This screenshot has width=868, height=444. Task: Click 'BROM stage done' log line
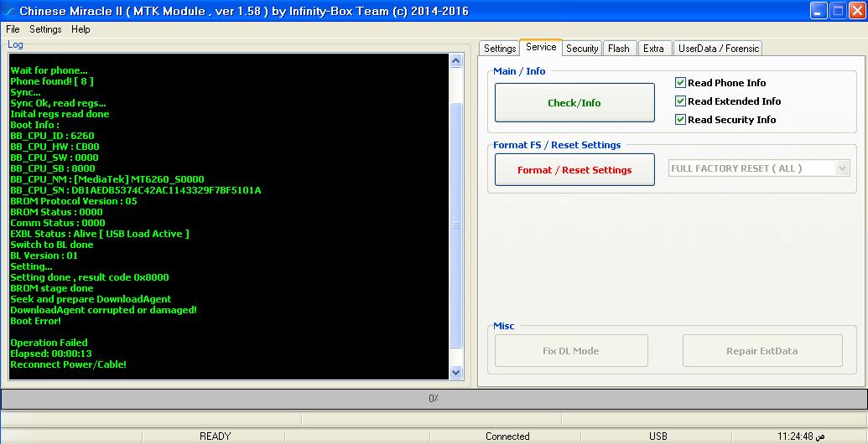(x=51, y=288)
